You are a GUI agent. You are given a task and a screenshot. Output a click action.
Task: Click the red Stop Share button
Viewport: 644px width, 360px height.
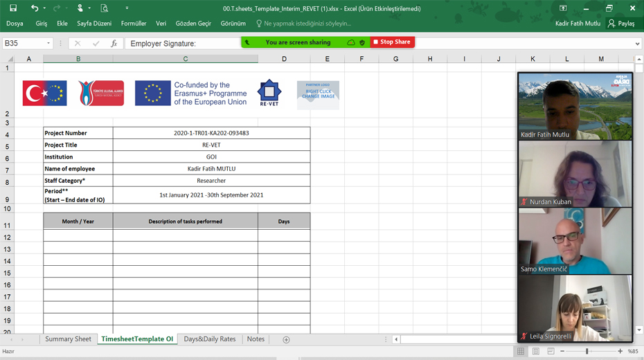pyautogui.click(x=393, y=42)
